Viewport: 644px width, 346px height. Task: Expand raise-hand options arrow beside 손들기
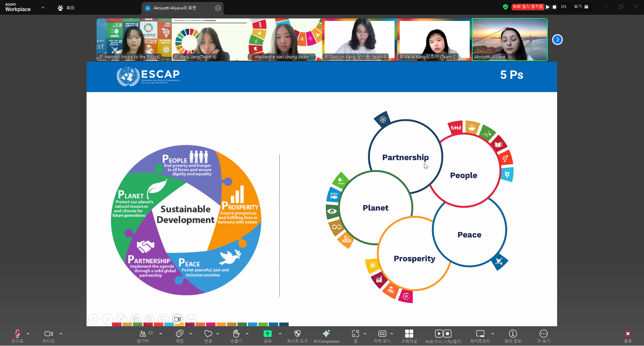[x=247, y=334]
